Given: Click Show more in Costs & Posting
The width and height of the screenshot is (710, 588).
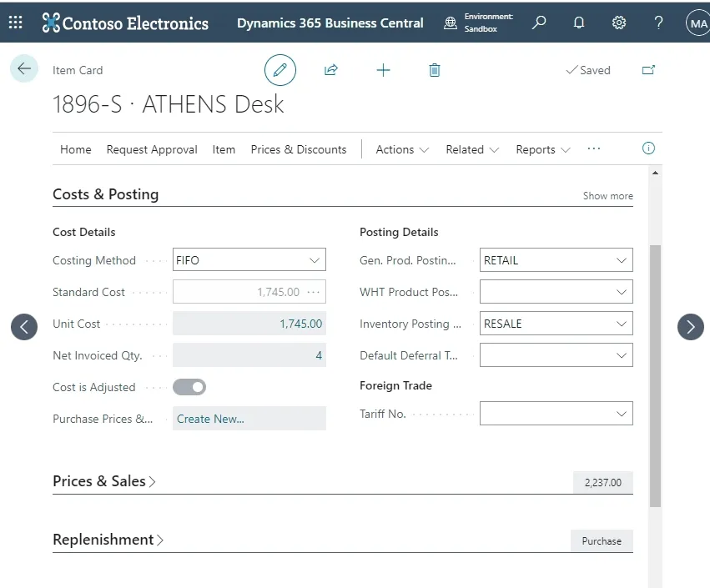Looking at the screenshot, I should pos(607,196).
